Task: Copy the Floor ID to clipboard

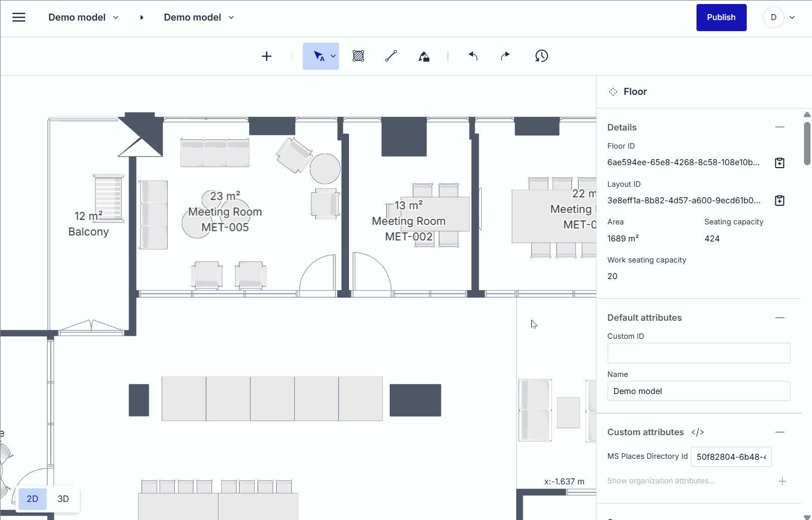Action: pyautogui.click(x=779, y=163)
